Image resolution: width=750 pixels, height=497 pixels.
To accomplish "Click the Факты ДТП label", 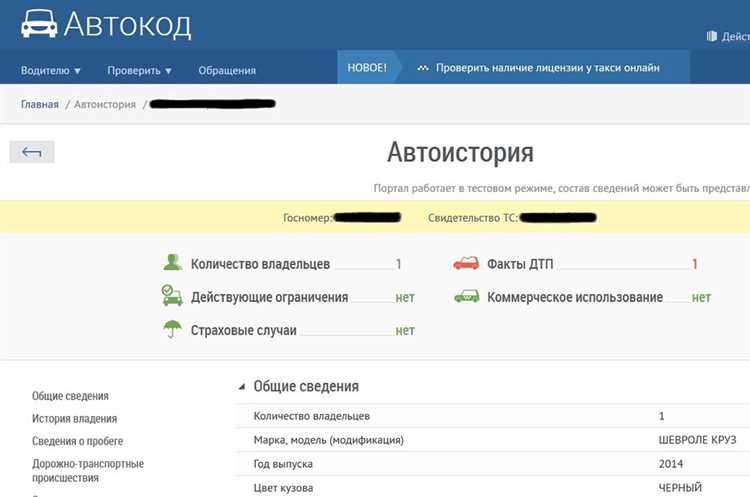I will (x=520, y=264).
